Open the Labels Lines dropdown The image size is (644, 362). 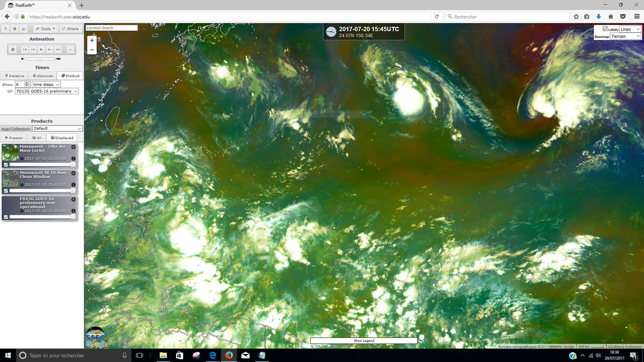pos(630,29)
